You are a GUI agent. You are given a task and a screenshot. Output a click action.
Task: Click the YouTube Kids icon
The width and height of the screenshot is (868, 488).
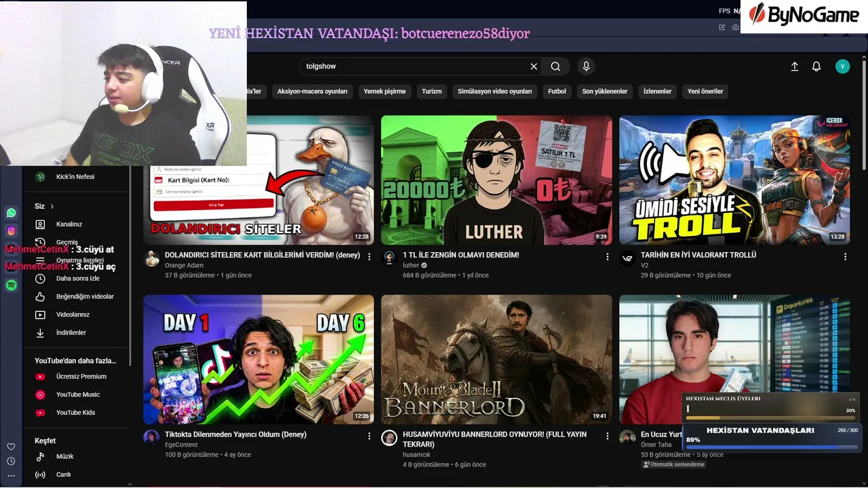click(40, 413)
